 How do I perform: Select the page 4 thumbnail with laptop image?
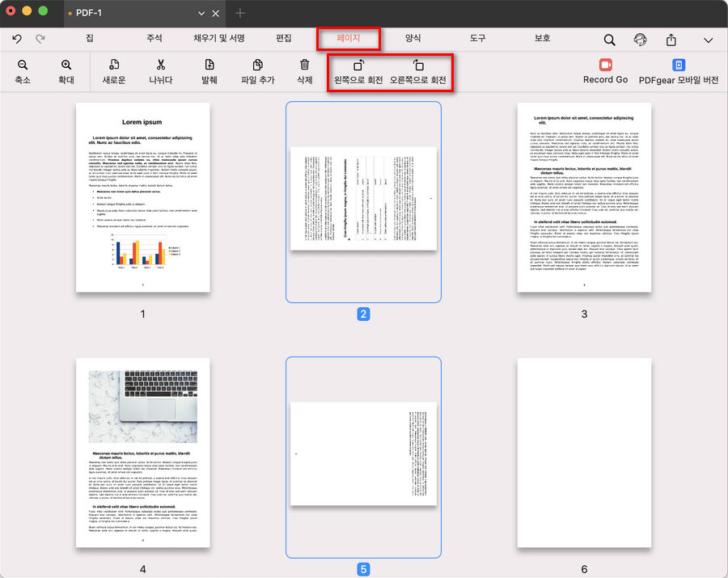[x=142, y=453]
